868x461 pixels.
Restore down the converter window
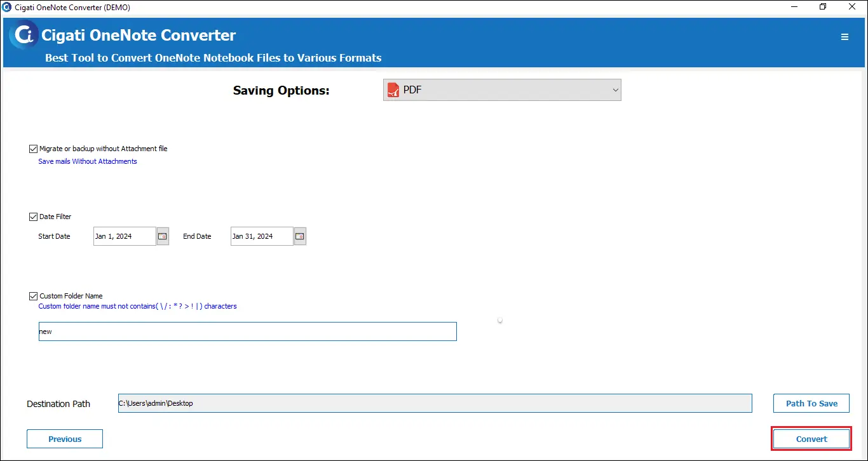[x=823, y=6]
